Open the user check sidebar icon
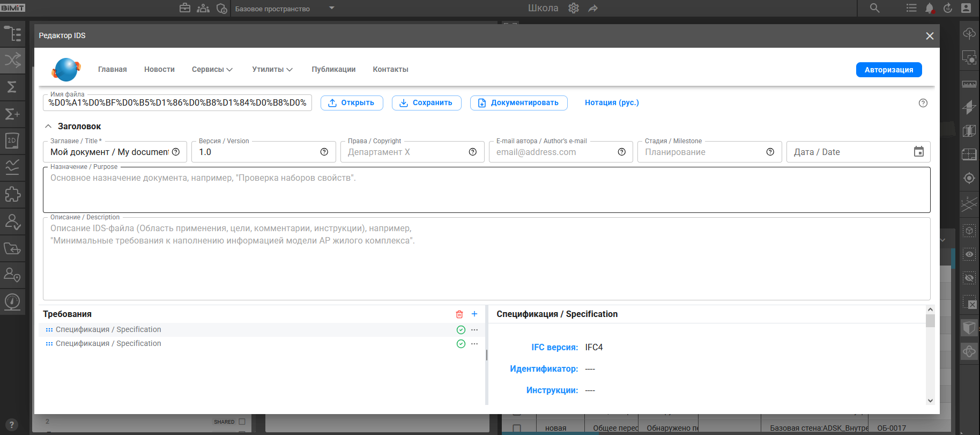Viewport: 980px width, 435px height. pos(12,221)
